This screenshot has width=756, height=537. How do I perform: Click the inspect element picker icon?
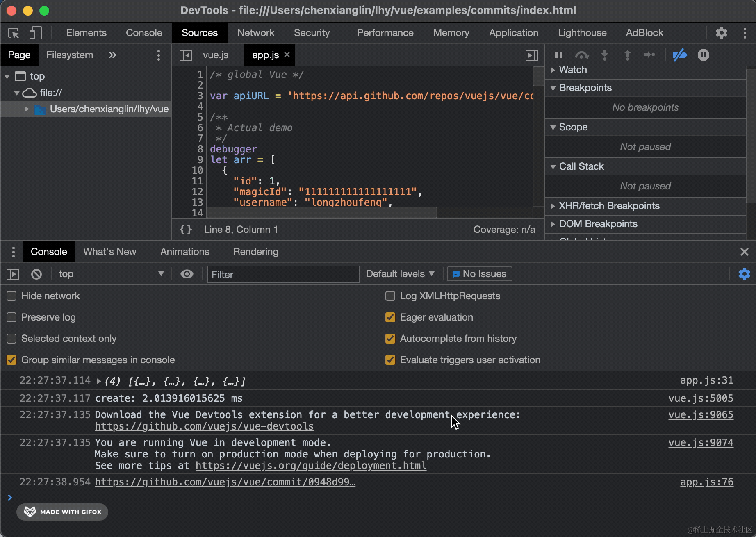pos(14,33)
